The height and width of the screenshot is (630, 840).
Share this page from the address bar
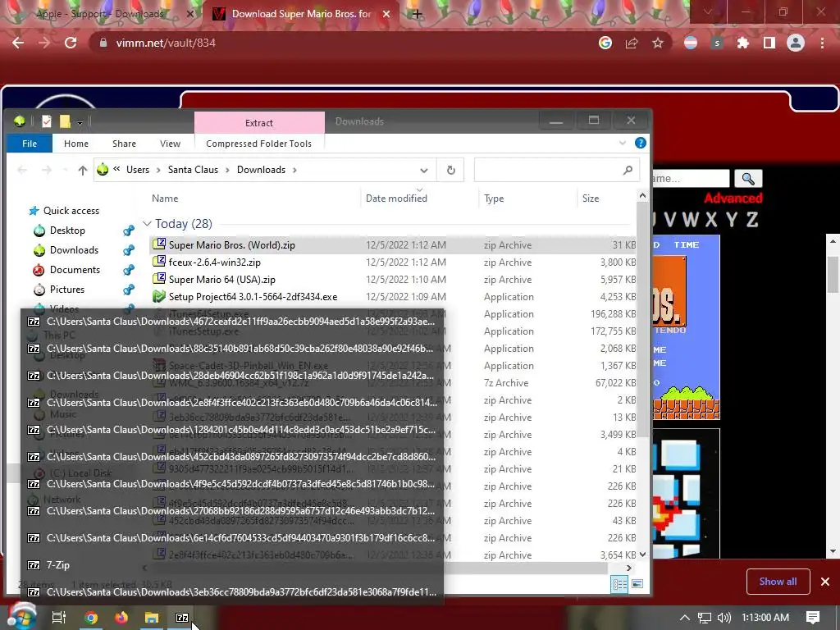[632, 43]
